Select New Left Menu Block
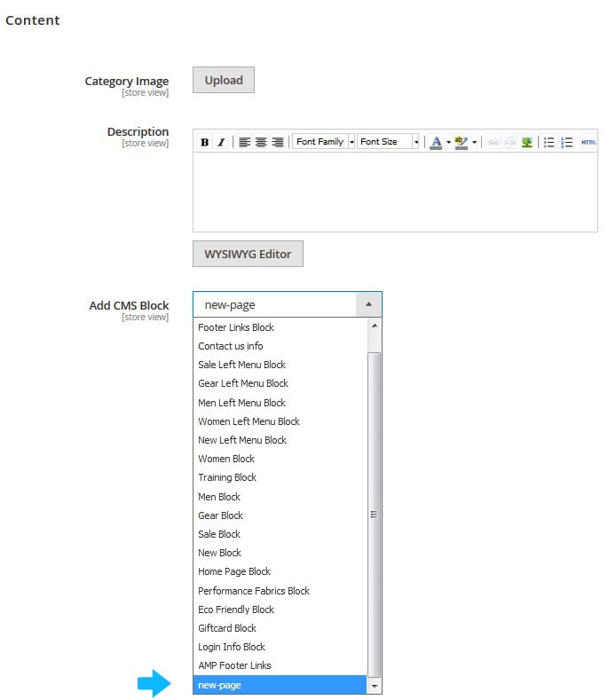The width and height of the screenshot is (616, 700). 280,440
